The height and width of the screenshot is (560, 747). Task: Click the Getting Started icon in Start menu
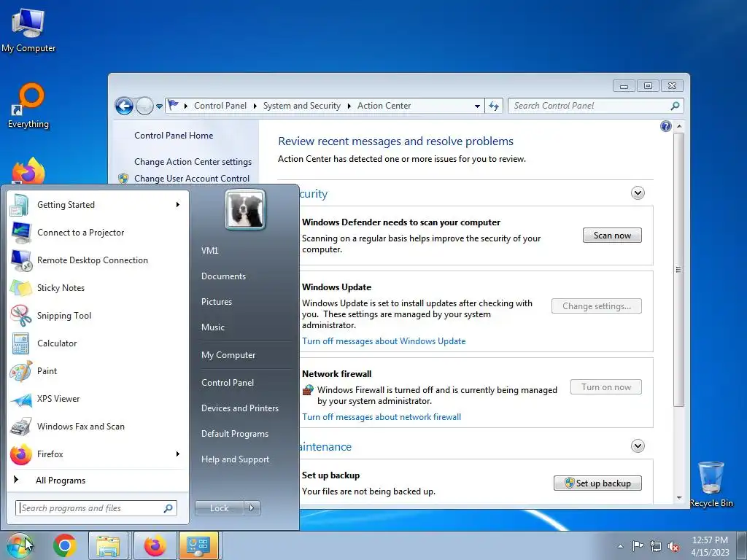click(20, 205)
